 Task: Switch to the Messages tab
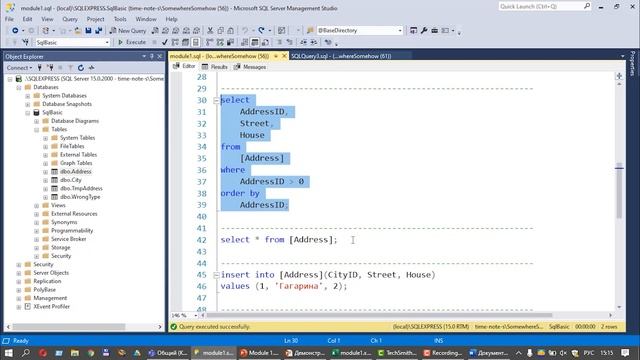click(x=250, y=67)
